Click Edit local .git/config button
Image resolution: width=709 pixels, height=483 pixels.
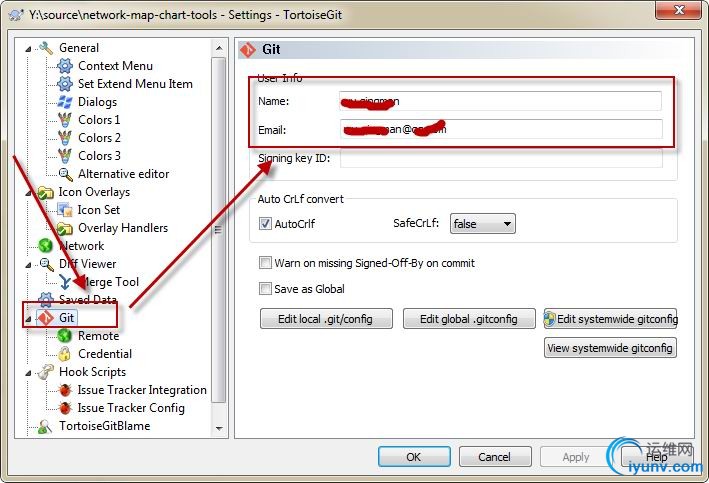click(x=326, y=319)
